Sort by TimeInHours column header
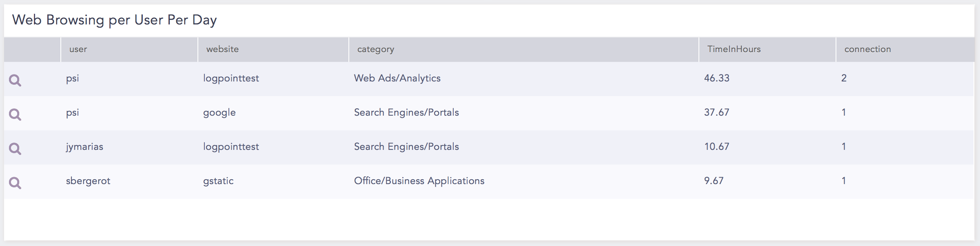 (734, 49)
